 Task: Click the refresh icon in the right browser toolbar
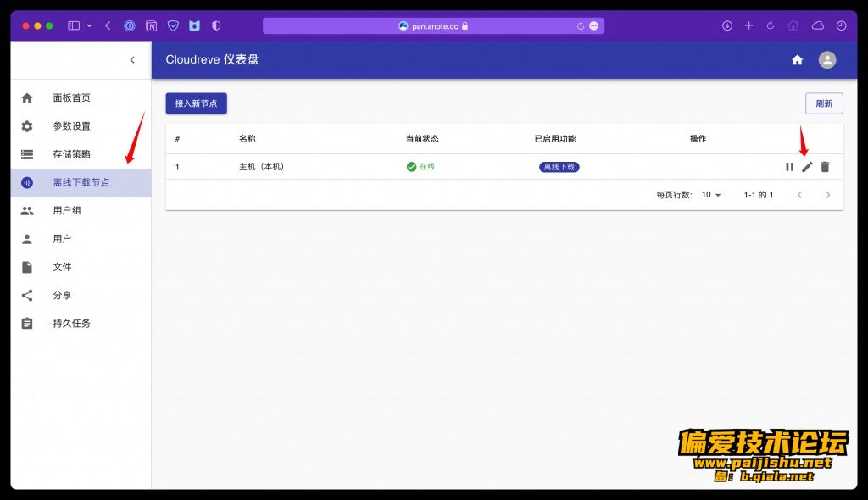(x=771, y=25)
